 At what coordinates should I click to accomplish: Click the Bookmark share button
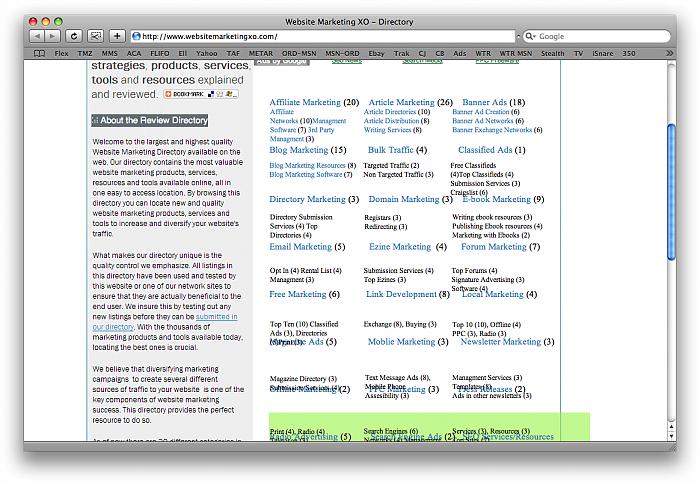201,94
